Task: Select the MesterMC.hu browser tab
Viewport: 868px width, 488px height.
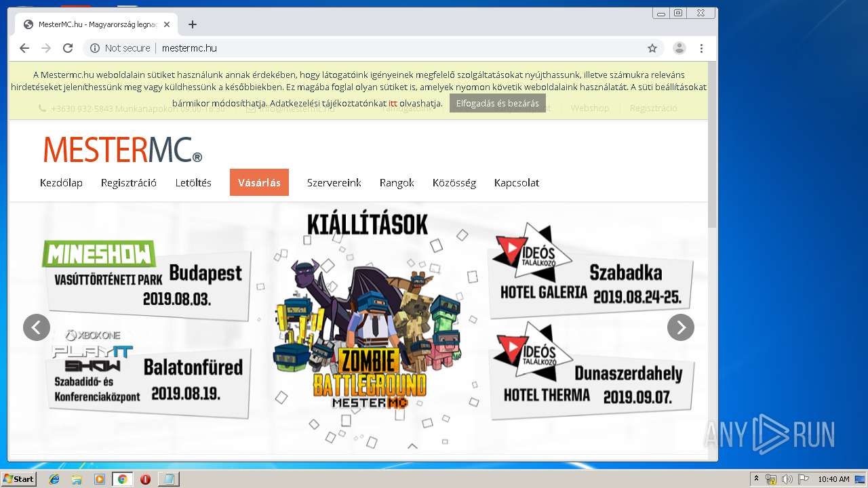Action: coord(97,24)
